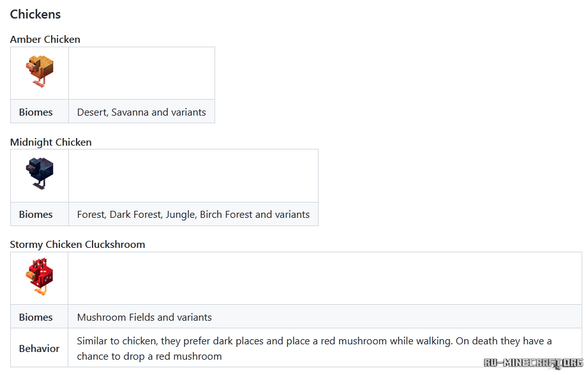Click the 'chance to drop a red mushroom' line
The image size is (588, 375).
(x=149, y=356)
